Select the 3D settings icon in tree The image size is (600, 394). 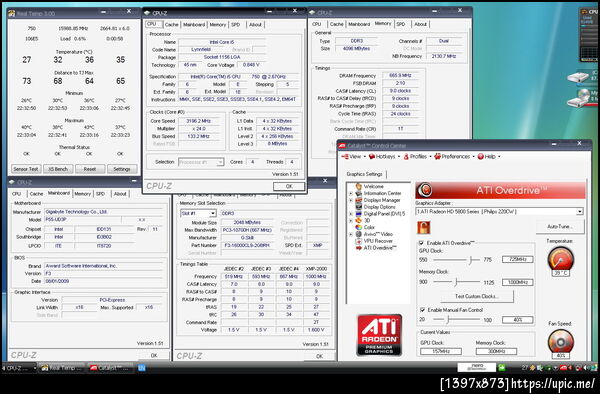click(359, 220)
